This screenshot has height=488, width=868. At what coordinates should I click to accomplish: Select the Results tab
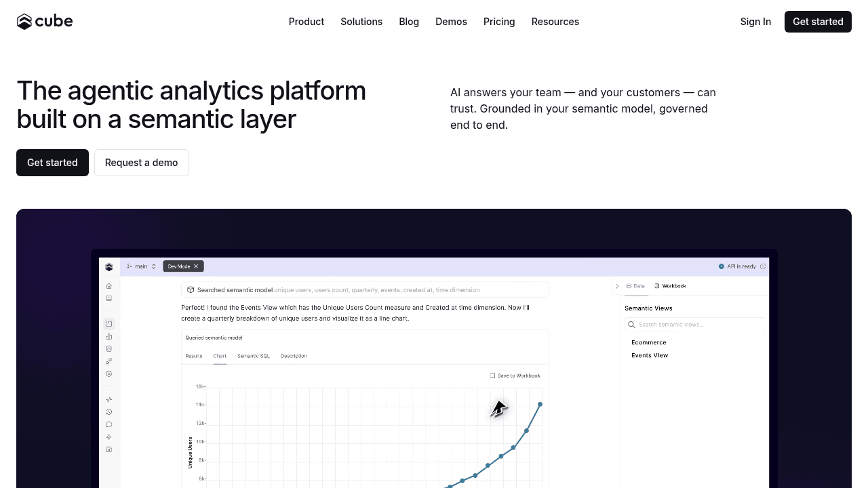194,356
